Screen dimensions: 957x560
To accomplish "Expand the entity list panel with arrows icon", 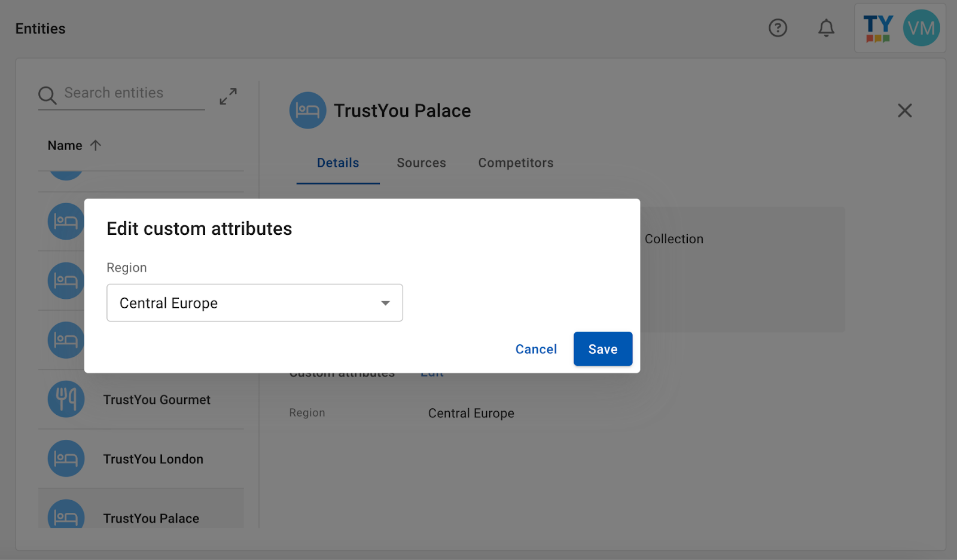I will tap(228, 96).
